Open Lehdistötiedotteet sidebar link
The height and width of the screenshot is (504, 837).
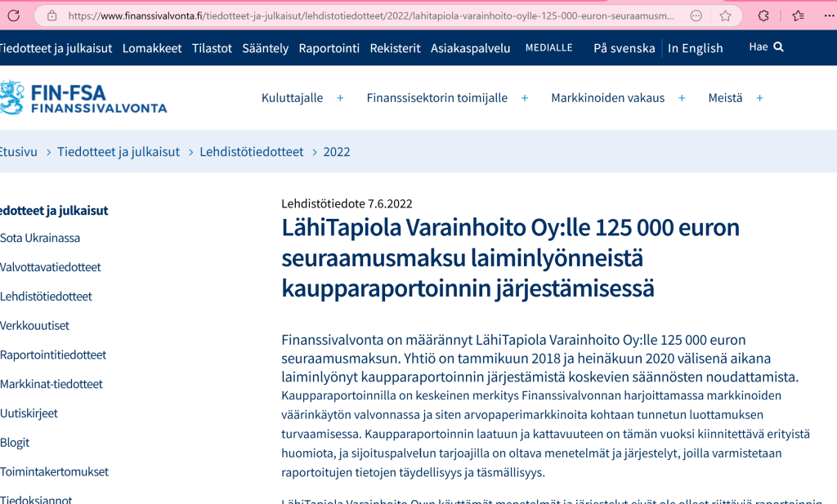46,297
